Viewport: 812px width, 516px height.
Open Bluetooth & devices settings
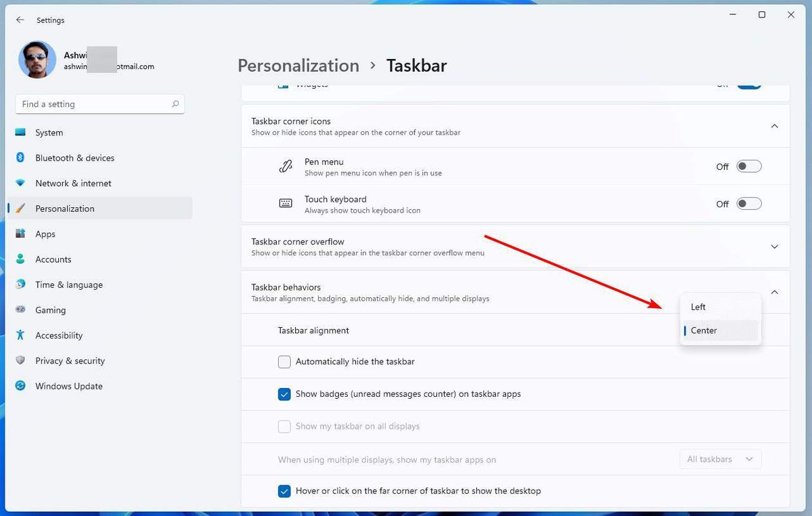99,158
